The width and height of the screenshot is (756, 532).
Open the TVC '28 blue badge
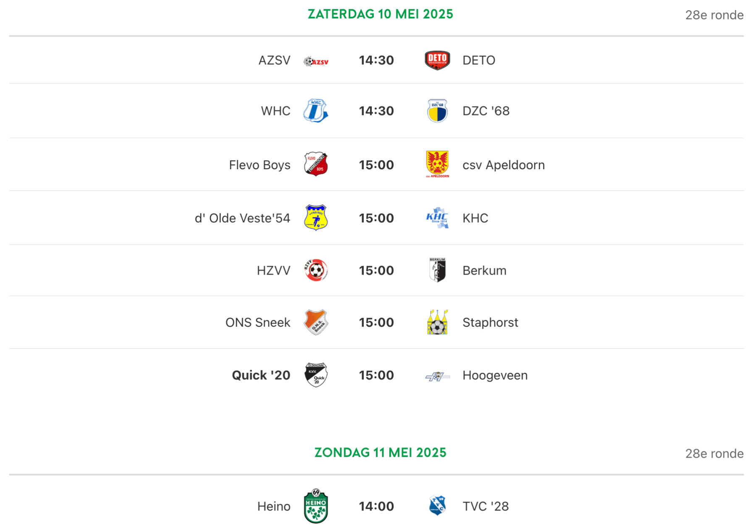tap(437, 506)
